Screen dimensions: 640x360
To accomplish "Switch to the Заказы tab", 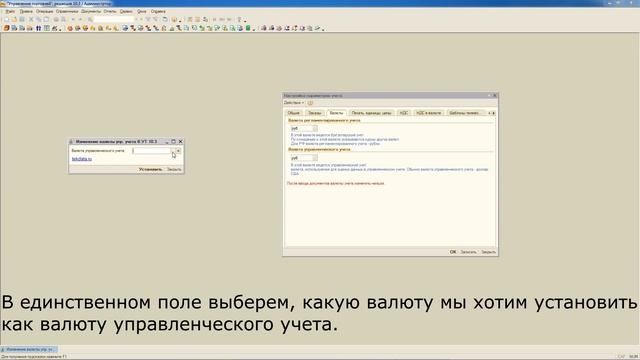I will point(315,113).
